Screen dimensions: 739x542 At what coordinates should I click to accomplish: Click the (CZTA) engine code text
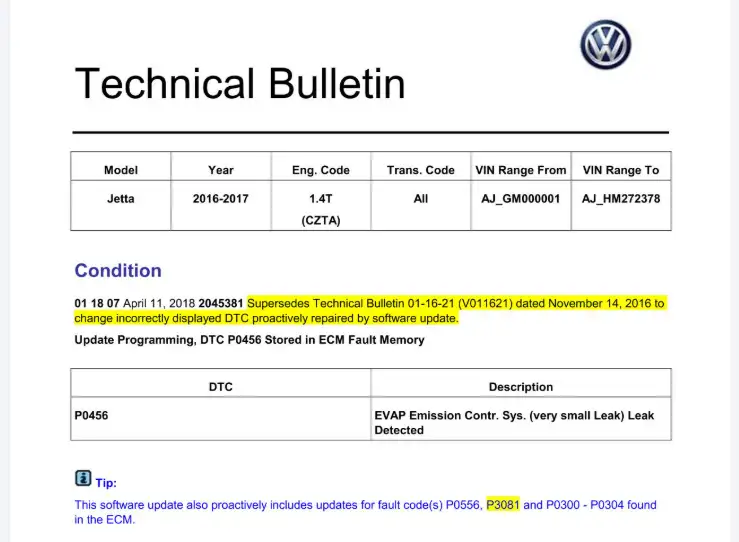click(x=320, y=220)
